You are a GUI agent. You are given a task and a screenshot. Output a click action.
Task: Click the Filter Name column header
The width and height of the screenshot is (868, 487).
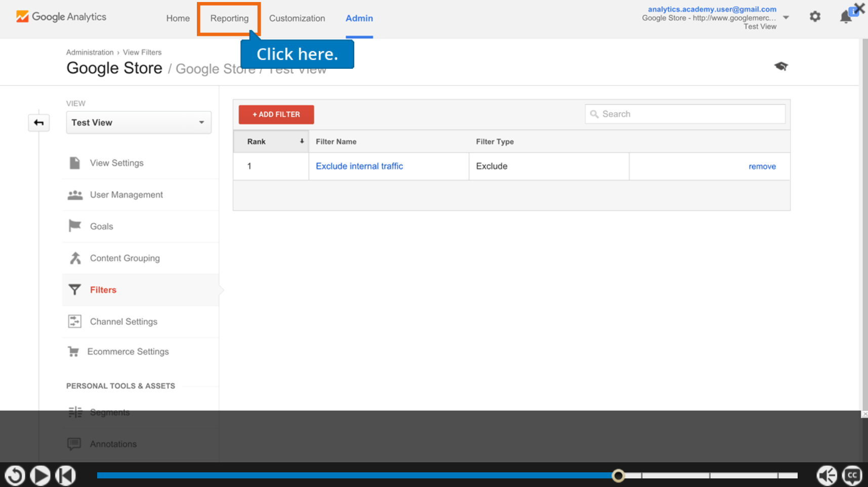[336, 142]
